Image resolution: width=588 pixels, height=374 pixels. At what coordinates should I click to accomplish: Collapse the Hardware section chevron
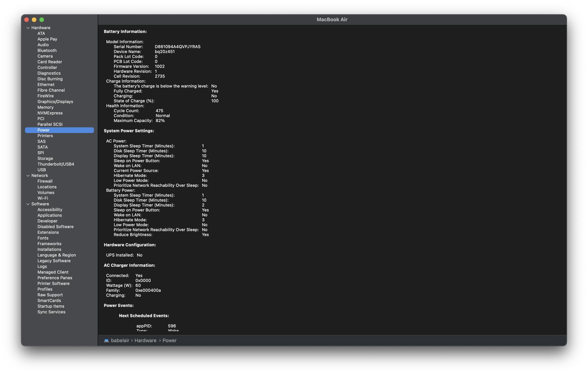point(28,28)
